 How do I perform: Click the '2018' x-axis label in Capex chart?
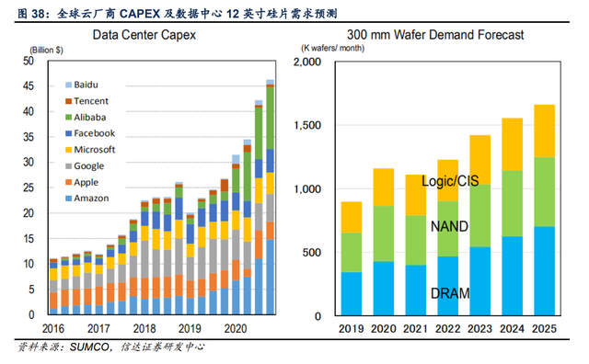(x=144, y=329)
